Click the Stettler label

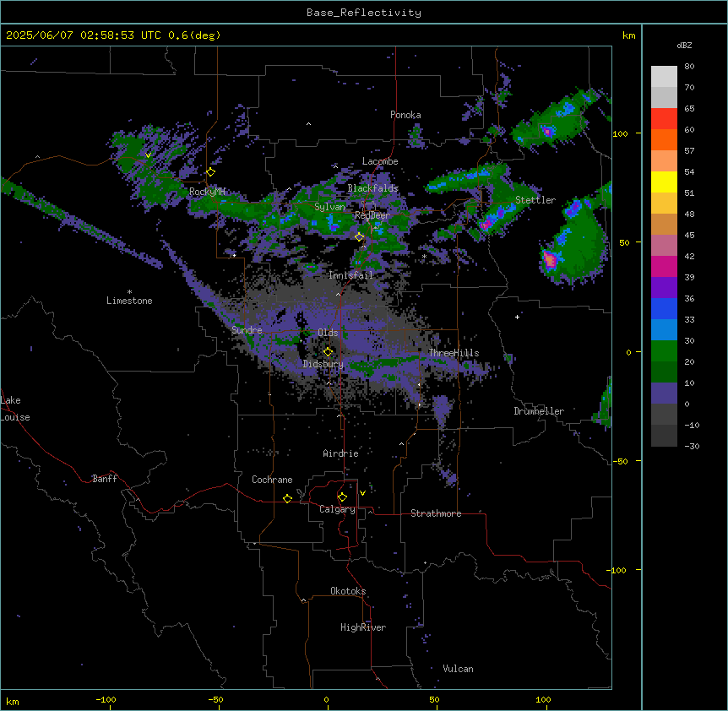(x=535, y=200)
